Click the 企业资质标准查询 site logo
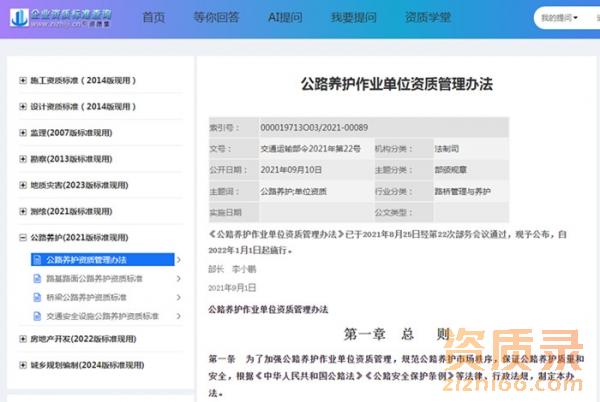Screen dimensions: 600x402 point(62,18)
